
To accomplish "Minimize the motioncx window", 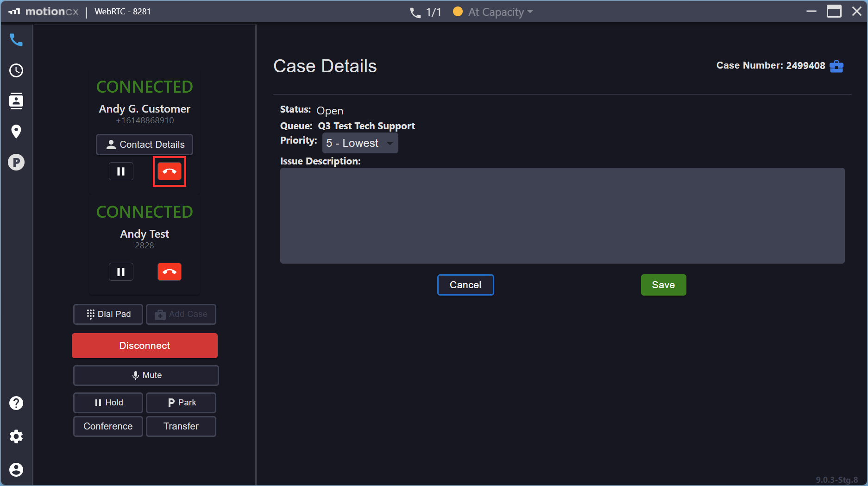I will tap(811, 11).
